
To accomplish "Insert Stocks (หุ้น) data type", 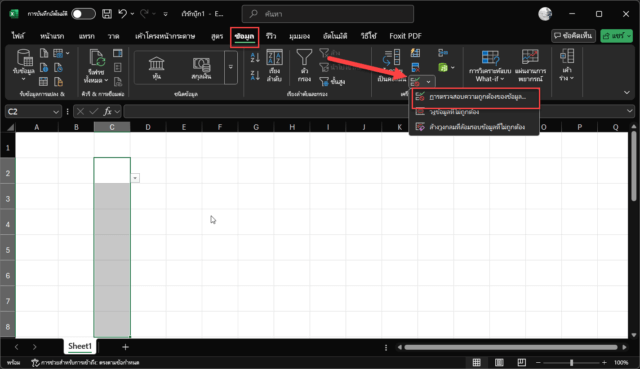I will pos(156,68).
